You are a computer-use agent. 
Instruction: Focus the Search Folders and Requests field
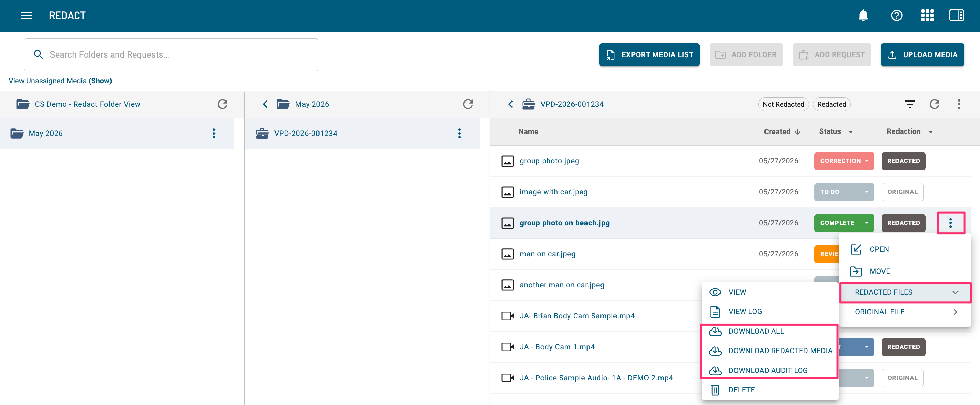coord(171,55)
